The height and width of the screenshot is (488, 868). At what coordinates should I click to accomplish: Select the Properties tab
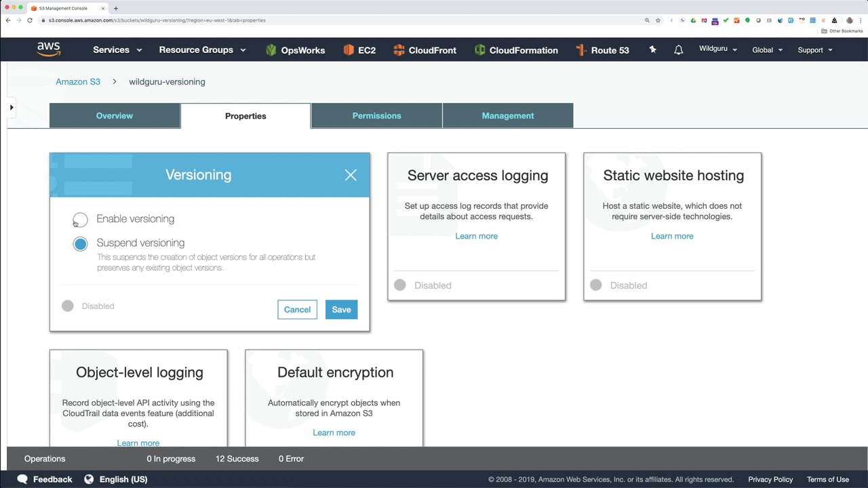click(x=245, y=116)
